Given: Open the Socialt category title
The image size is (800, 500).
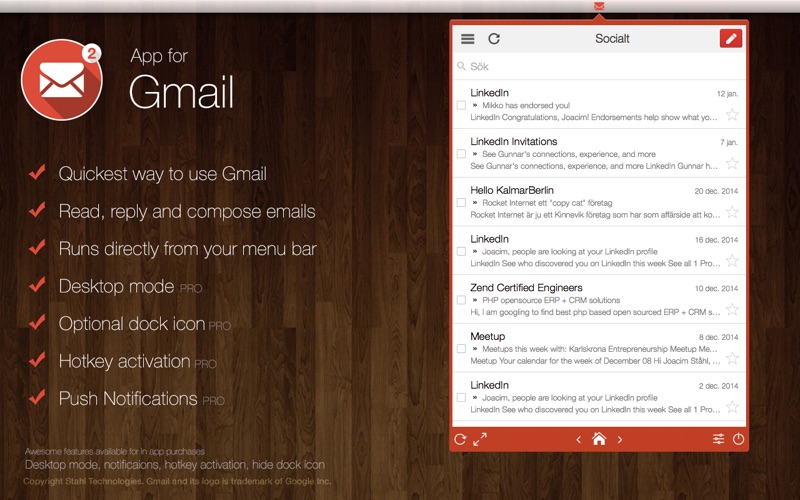Looking at the screenshot, I should click(x=612, y=39).
